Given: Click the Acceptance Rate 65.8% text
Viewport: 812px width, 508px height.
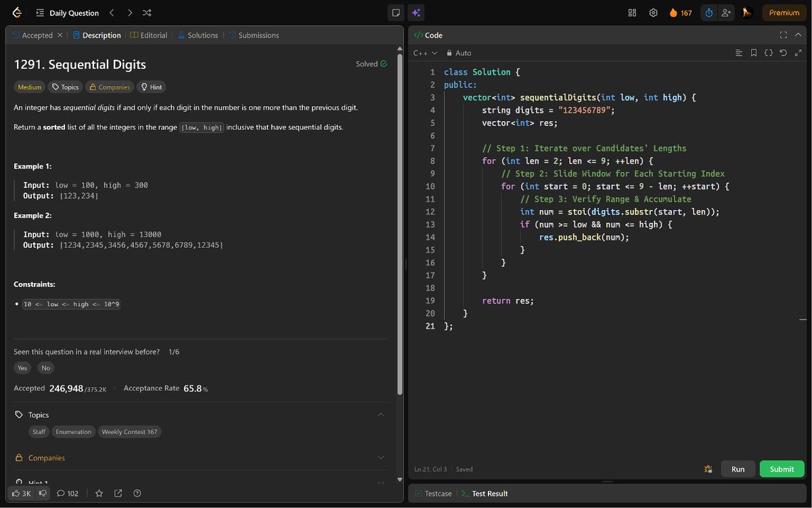Looking at the screenshot, I should pos(166,388).
